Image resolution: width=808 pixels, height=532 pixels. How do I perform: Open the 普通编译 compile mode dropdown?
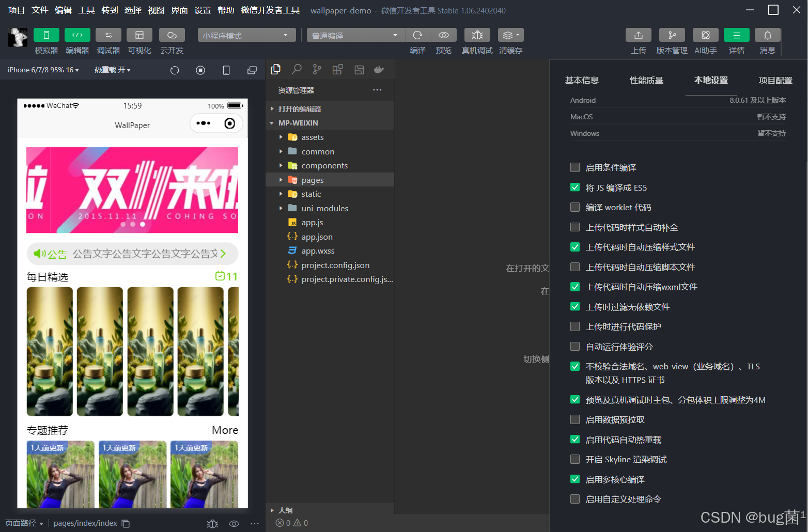point(355,35)
